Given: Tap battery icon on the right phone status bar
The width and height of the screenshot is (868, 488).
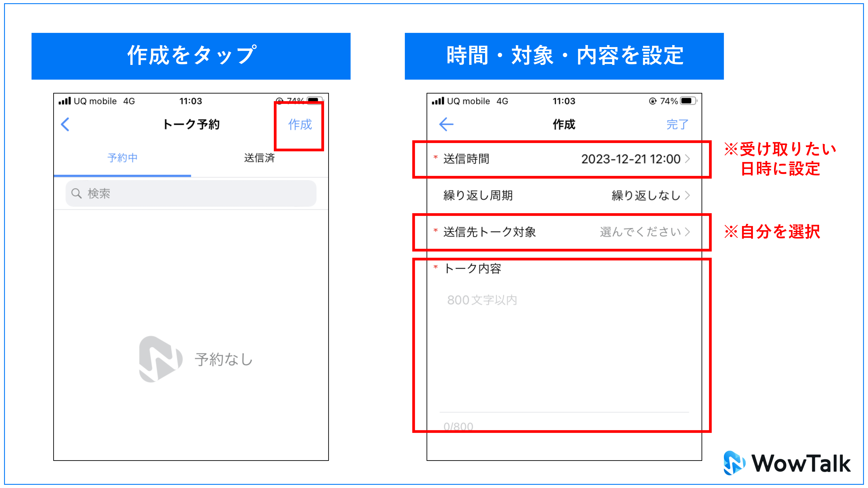Looking at the screenshot, I should [688, 101].
